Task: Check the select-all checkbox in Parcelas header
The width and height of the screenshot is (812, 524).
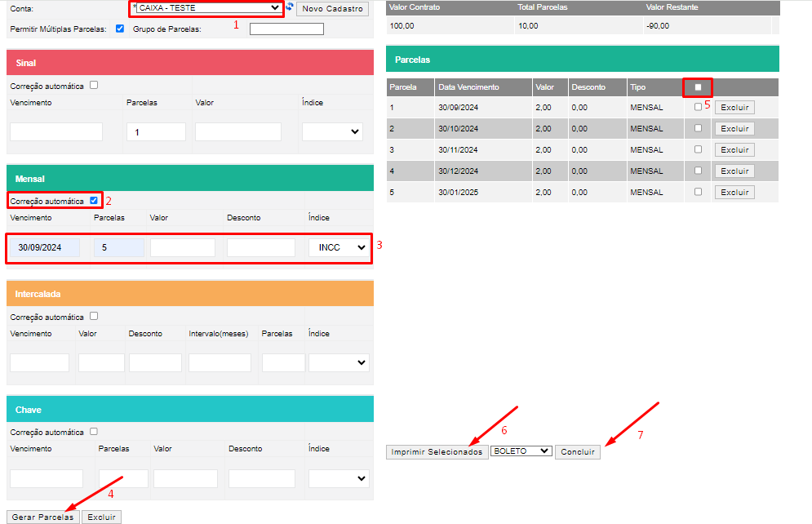Action: tap(698, 87)
